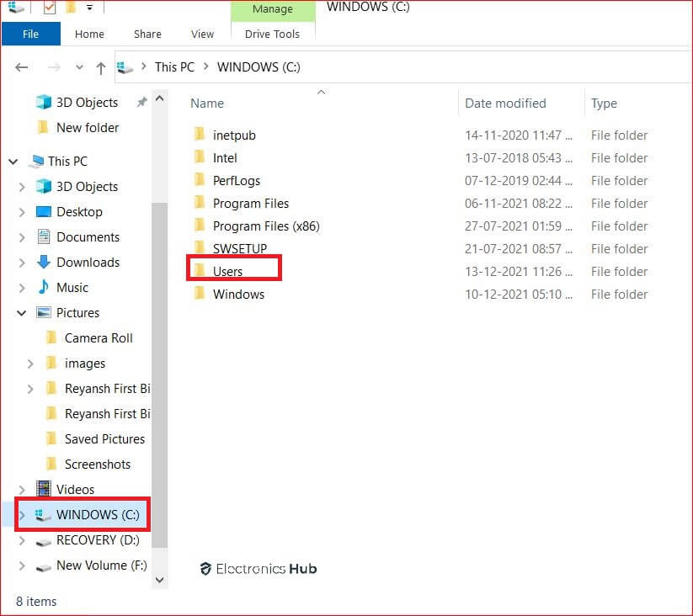
Task: Click the navigation pane scroll down arrow
Action: point(159,580)
